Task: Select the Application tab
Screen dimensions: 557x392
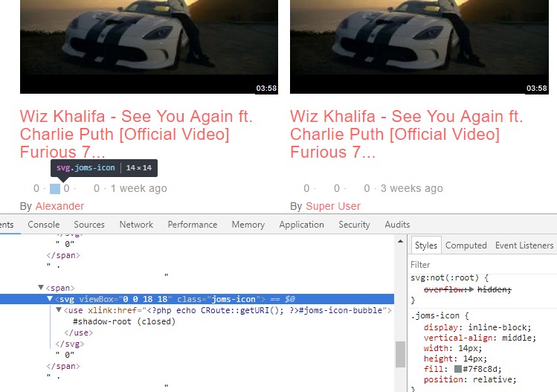Action: pyautogui.click(x=301, y=225)
